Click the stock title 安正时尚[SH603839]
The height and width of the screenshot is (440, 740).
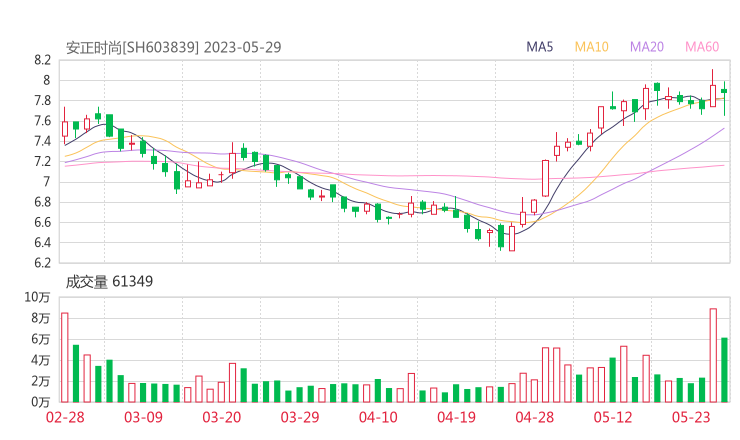132,47
